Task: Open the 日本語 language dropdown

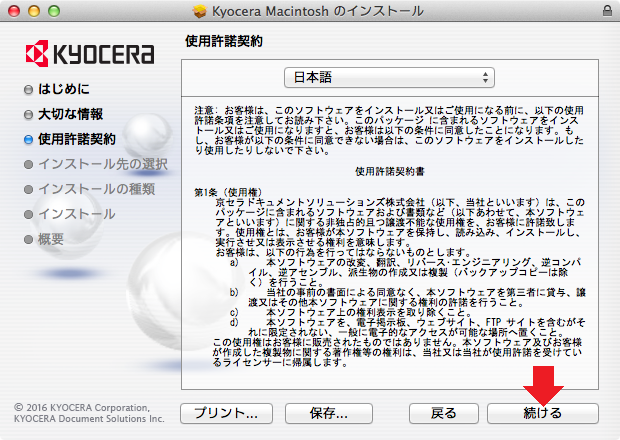Action: pos(389,77)
